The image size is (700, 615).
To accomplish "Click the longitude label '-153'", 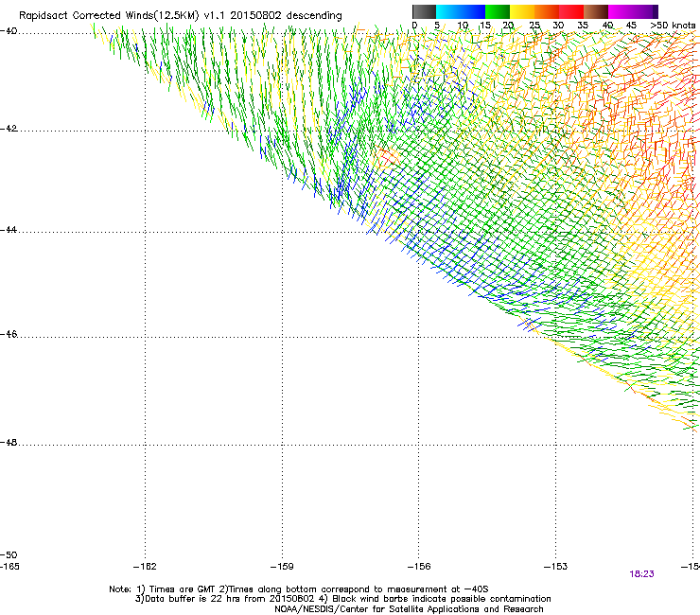I will tap(556, 567).
